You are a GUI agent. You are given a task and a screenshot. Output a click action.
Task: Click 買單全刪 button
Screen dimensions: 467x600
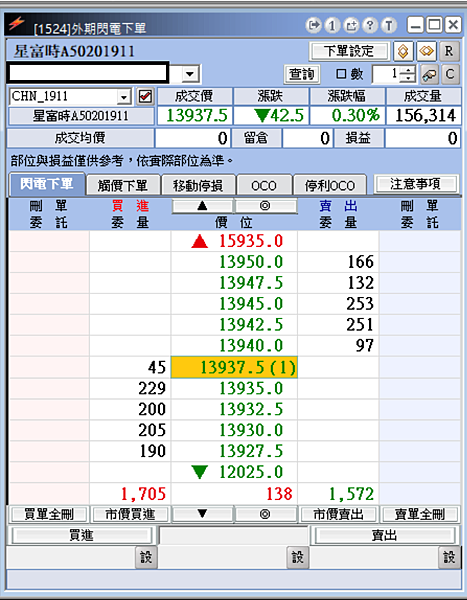point(49,514)
